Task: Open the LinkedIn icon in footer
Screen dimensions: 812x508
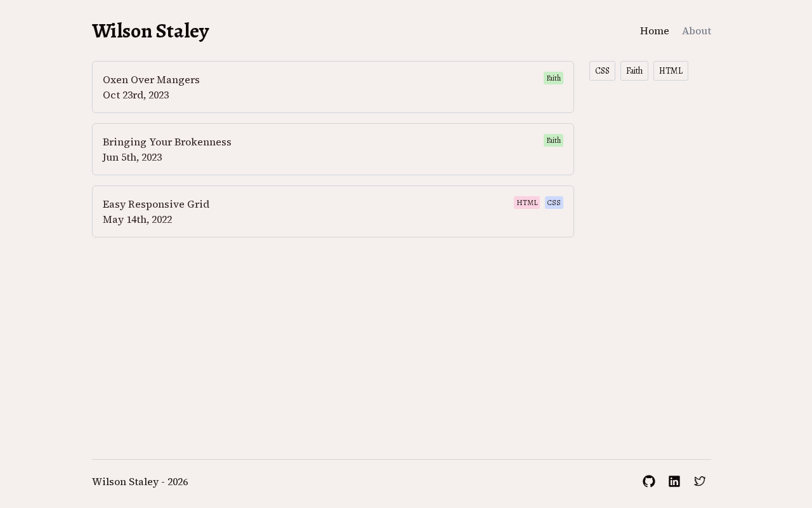Action: 674,481
